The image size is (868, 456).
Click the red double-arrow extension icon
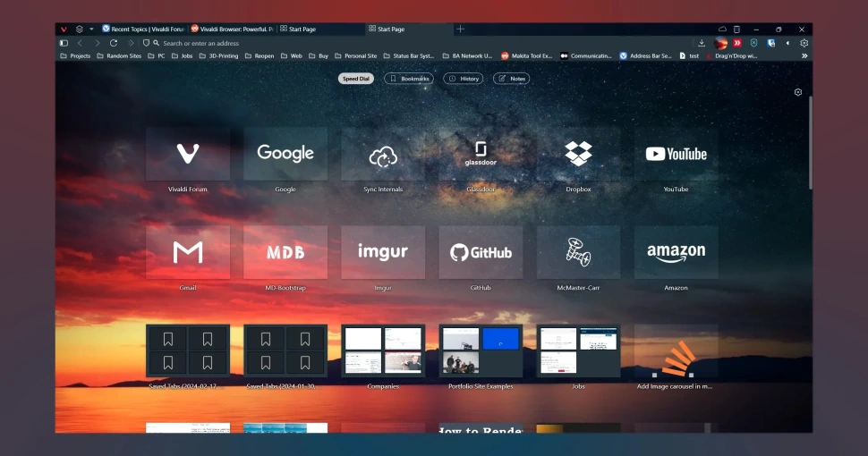pos(737,43)
